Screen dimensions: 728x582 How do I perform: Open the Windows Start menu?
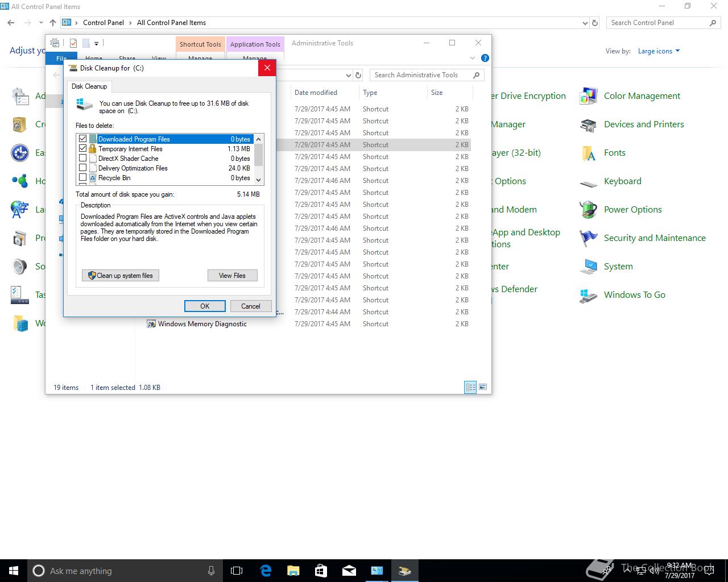point(14,571)
